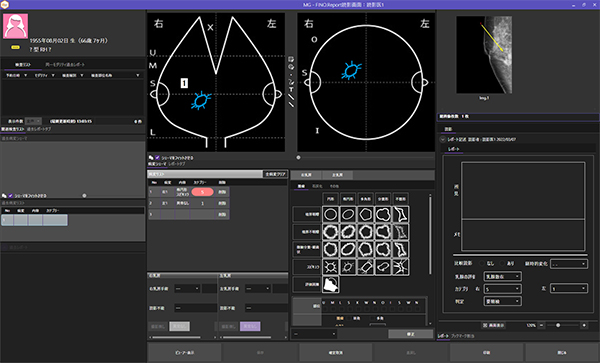Switch to the left breast tab above shape grid
Image resolution: width=600 pixels, height=363 pixels.
coord(337,175)
